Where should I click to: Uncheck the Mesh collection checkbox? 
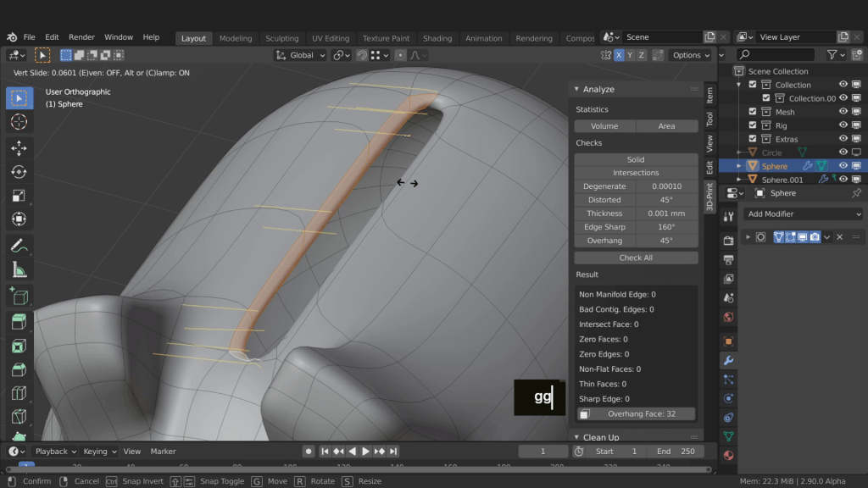[752, 112]
